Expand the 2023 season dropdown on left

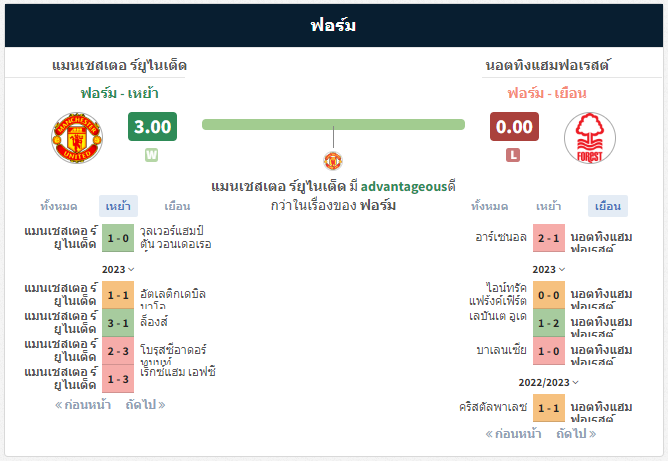pos(118,269)
